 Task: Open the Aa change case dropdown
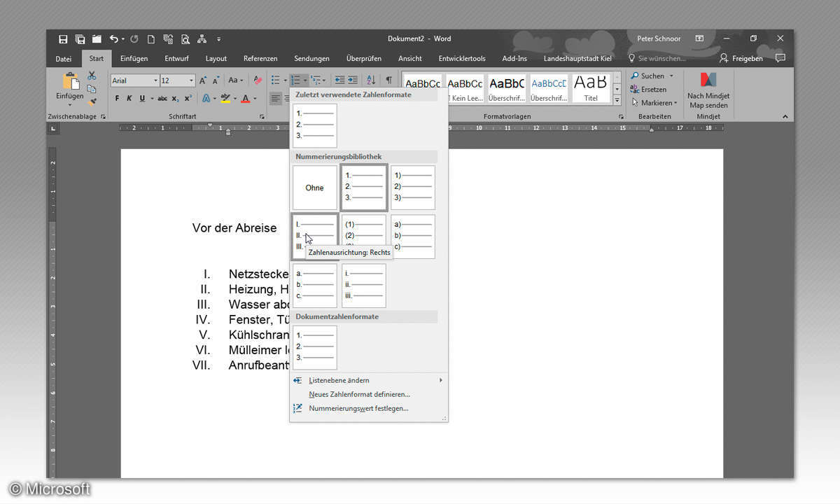[x=235, y=80]
